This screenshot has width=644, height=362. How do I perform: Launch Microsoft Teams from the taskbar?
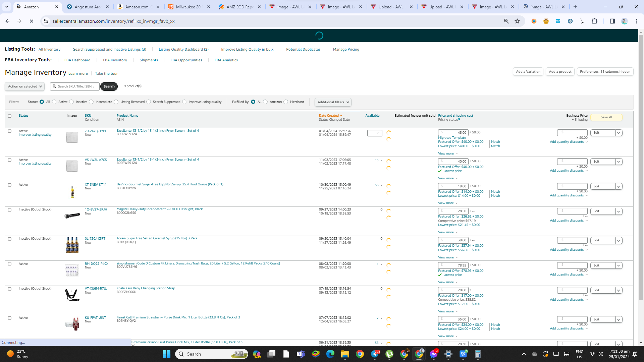pyautogui.click(x=301, y=354)
